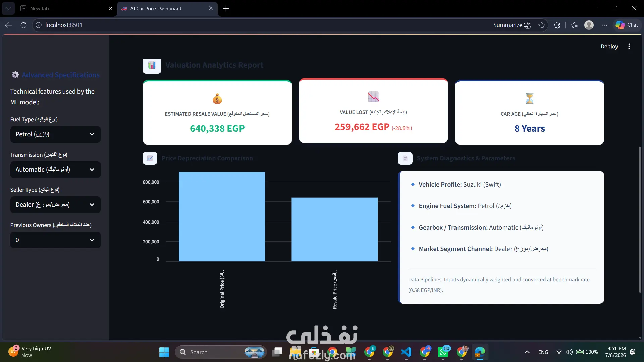Open the browser Extensions icon
This screenshot has width=644, height=362.
click(557, 25)
